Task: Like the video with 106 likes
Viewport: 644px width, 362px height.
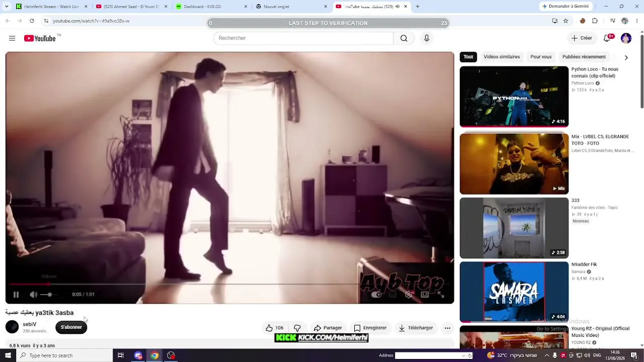Action: point(275,328)
